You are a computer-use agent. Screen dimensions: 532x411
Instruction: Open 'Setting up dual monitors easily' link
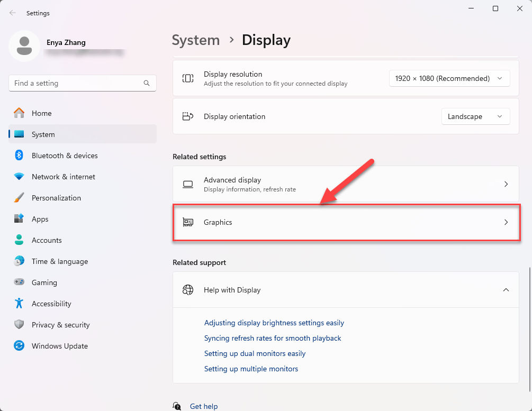coord(255,353)
